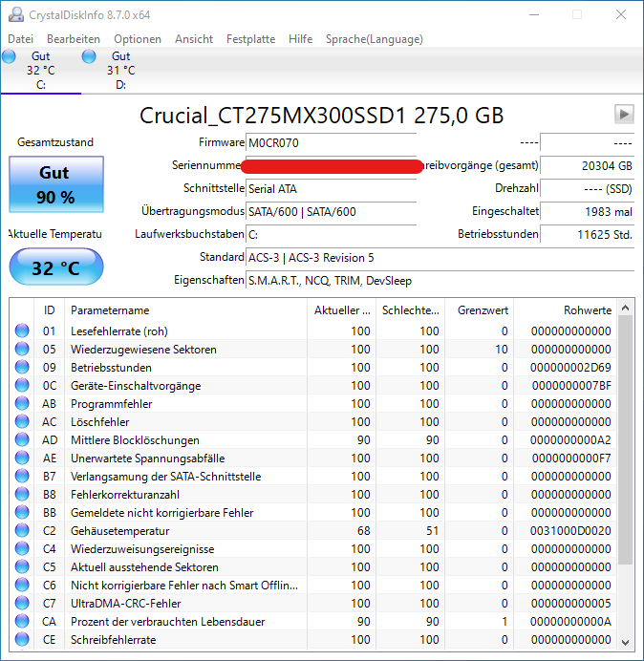
Task: Click Drehzahl value ---- (SSD)
Action: pos(587,188)
